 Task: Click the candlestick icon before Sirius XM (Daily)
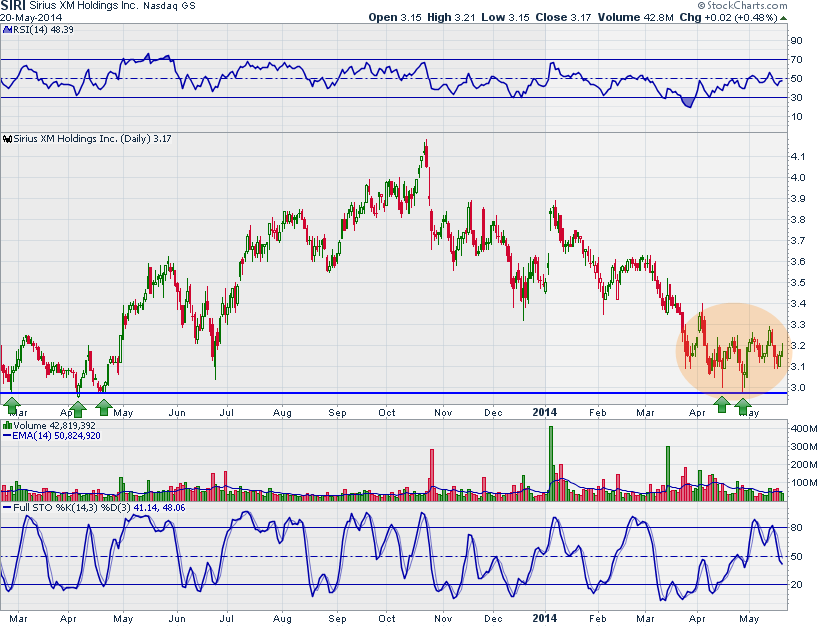click(7, 139)
